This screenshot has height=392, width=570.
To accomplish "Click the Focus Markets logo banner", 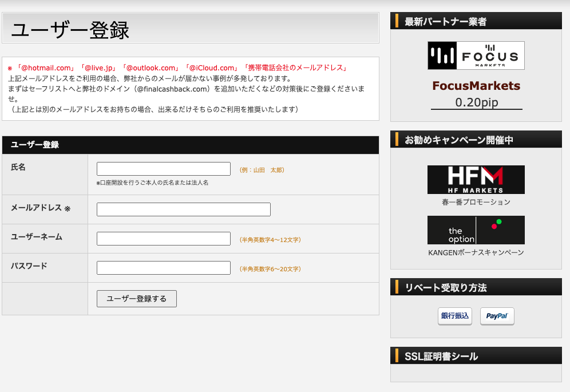I will point(476,56).
